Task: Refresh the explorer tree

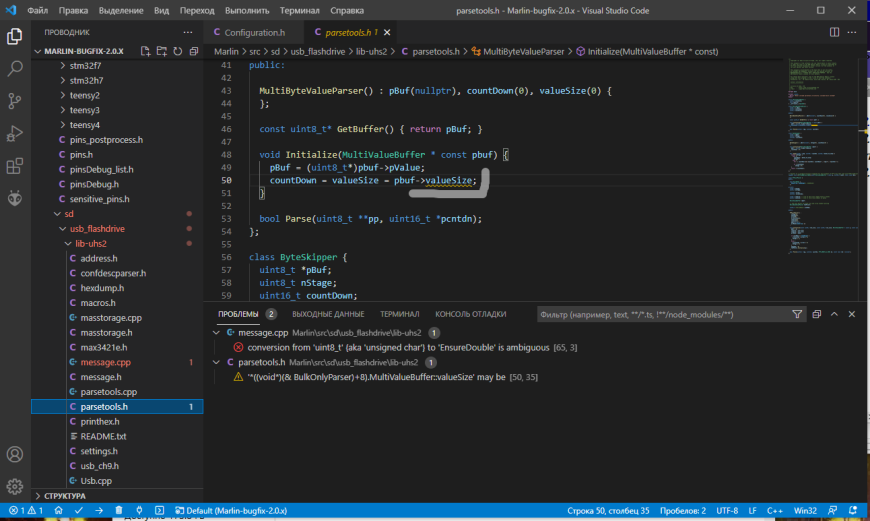Action: tap(178, 51)
